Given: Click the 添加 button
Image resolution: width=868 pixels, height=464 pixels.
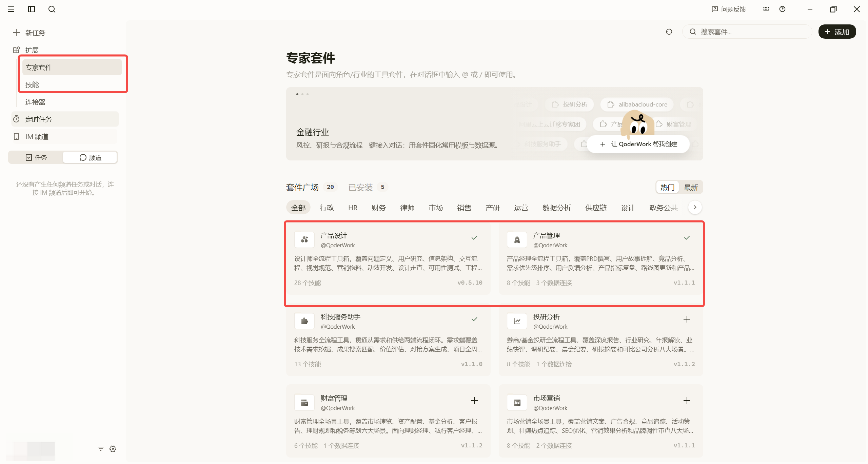Looking at the screenshot, I should click(837, 32).
